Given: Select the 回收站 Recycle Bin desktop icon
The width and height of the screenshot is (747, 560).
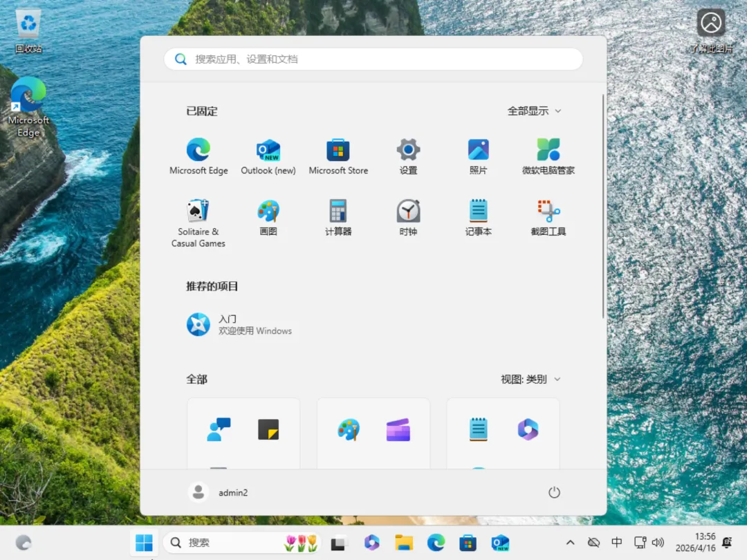Looking at the screenshot, I should [28, 31].
